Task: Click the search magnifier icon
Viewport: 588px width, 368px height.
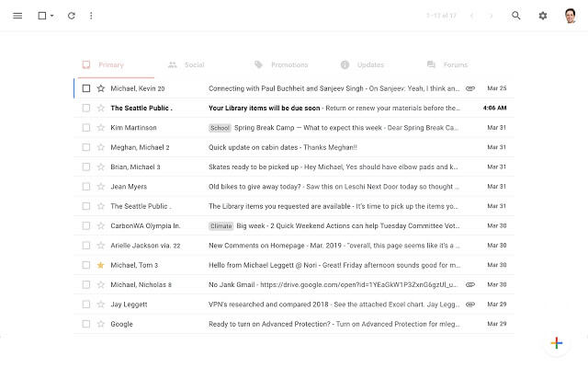Action: pyautogui.click(x=516, y=16)
